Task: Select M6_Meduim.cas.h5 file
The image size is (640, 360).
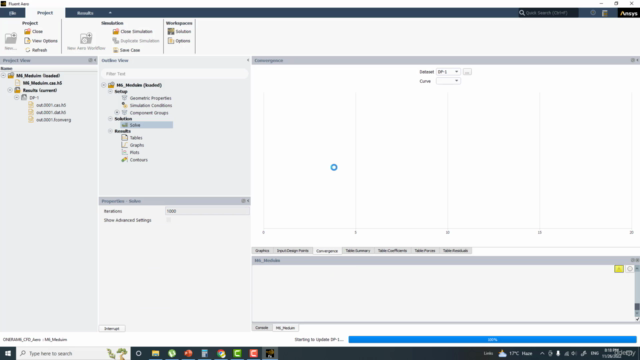Action: point(42,83)
